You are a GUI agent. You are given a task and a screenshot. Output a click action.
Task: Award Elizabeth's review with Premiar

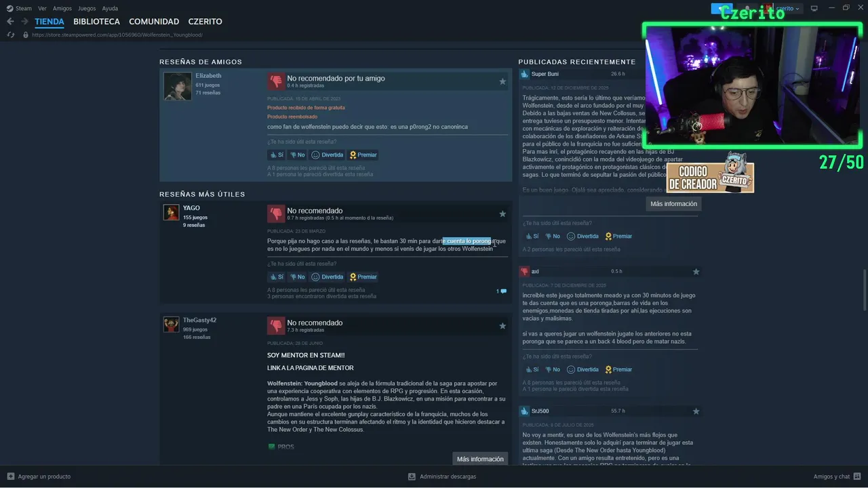[363, 155]
